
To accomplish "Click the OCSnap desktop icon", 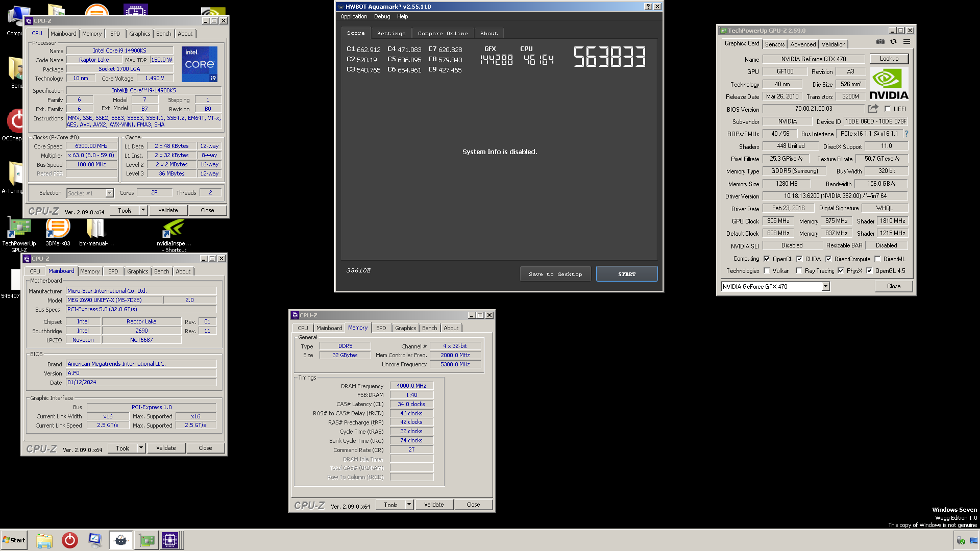I will click(14, 124).
